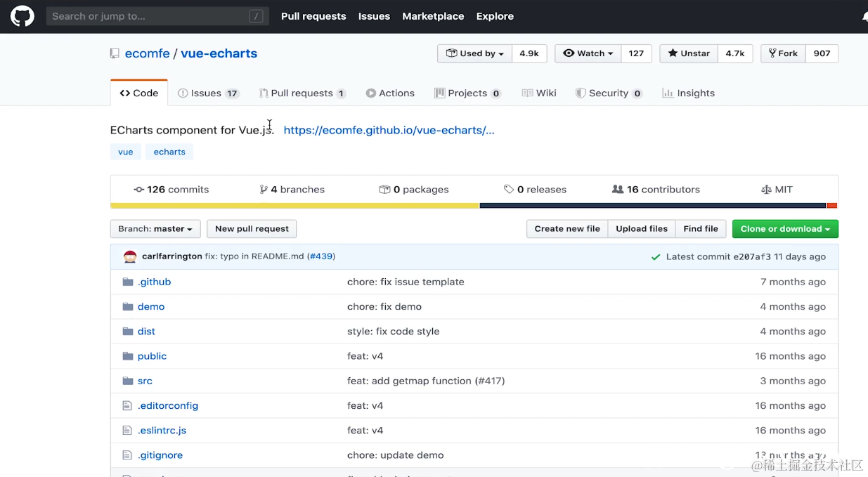Click the red language bar segment
The image size is (868, 477).
(832, 206)
